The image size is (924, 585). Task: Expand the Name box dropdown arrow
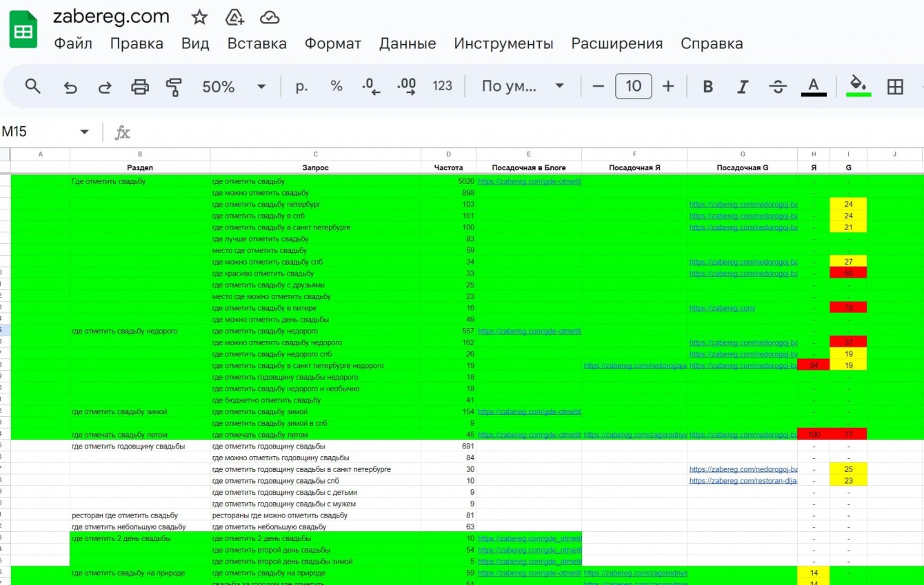coord(84,132)
